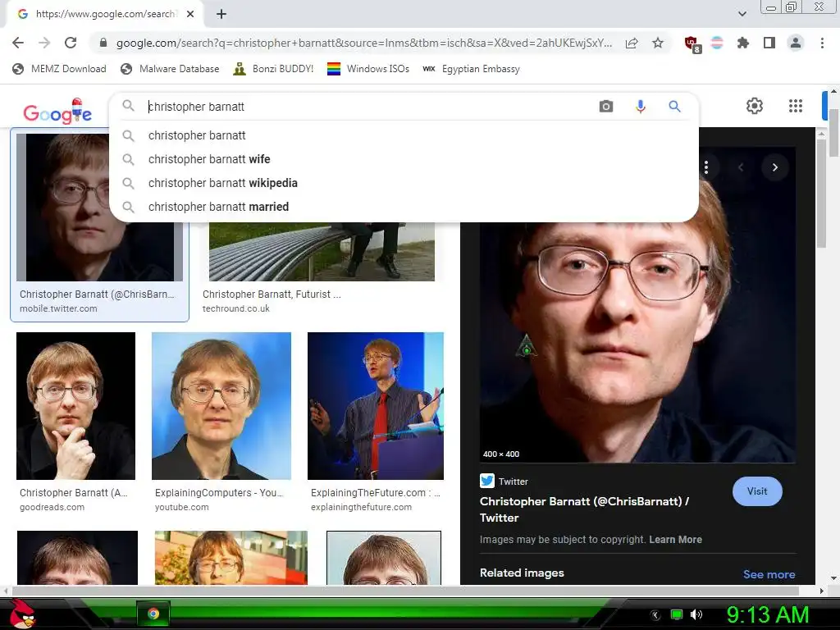
Task: Open the Google apps grid
Action: 796,106
